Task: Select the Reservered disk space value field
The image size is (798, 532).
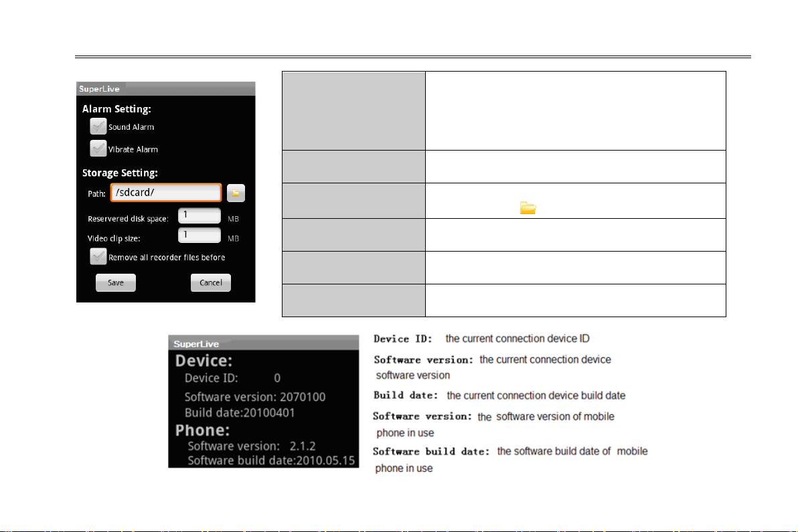Action: pyautogui.click(x=199, y=215)
